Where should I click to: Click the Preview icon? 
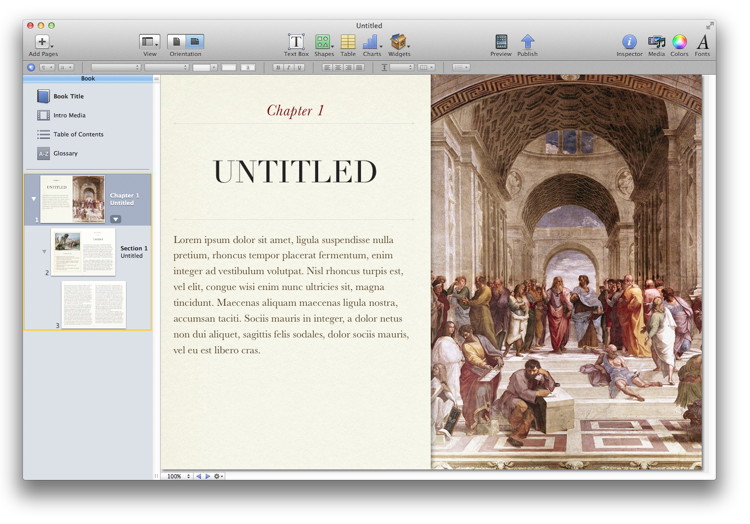click(501, 42)
